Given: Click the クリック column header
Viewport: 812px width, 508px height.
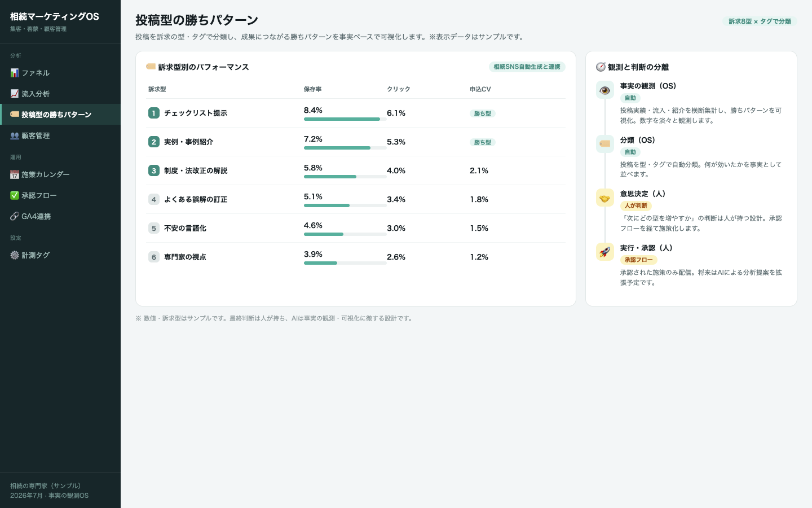Looking at the screenshot, I should 398,89.
